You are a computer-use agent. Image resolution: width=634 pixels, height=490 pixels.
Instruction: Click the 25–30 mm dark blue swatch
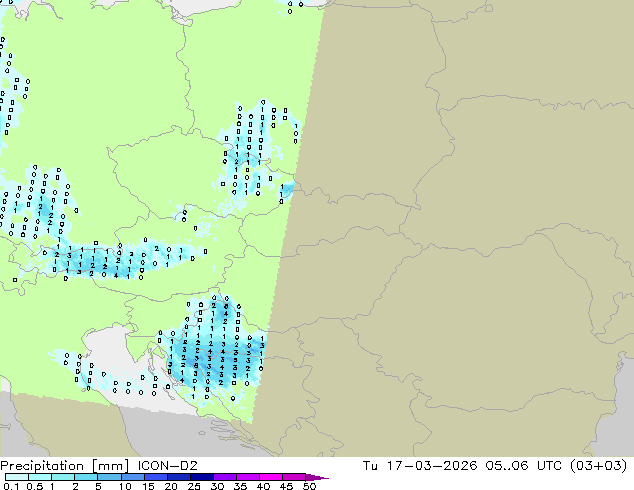[201, 477]
